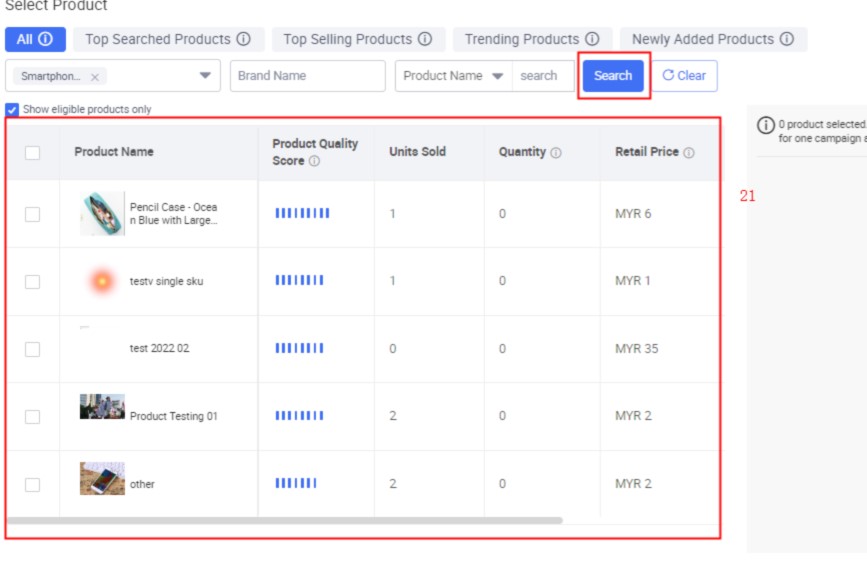Select checkbox for testv single sku
The width and height of the screenshot is (867, 567).
click(33, 282)
